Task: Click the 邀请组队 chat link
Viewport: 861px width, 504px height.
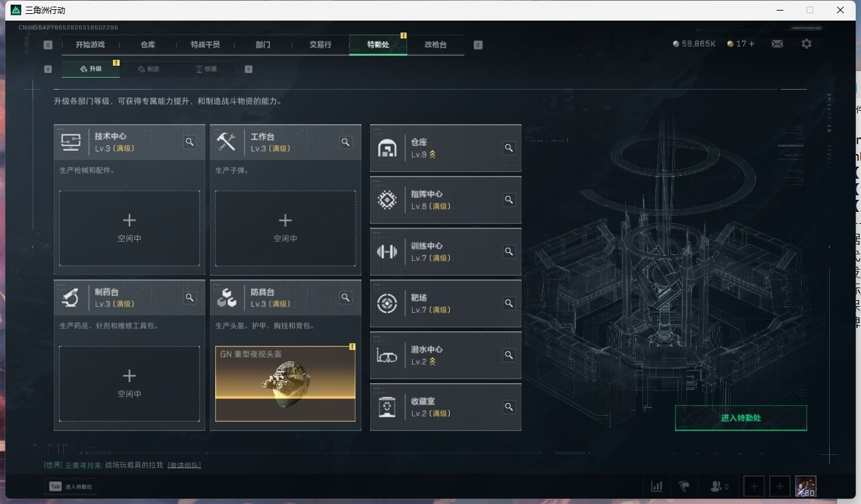Action: coord(184,465)
